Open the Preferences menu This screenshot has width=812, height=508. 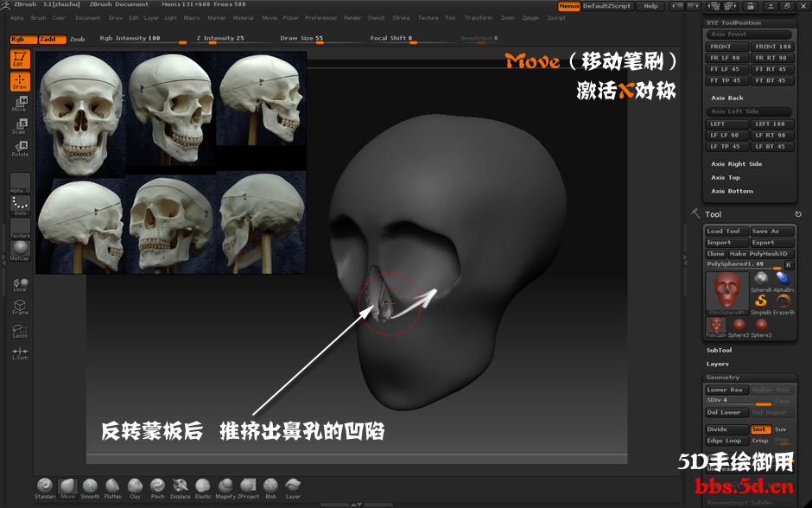pyautogui.click(x=320, y=17)
